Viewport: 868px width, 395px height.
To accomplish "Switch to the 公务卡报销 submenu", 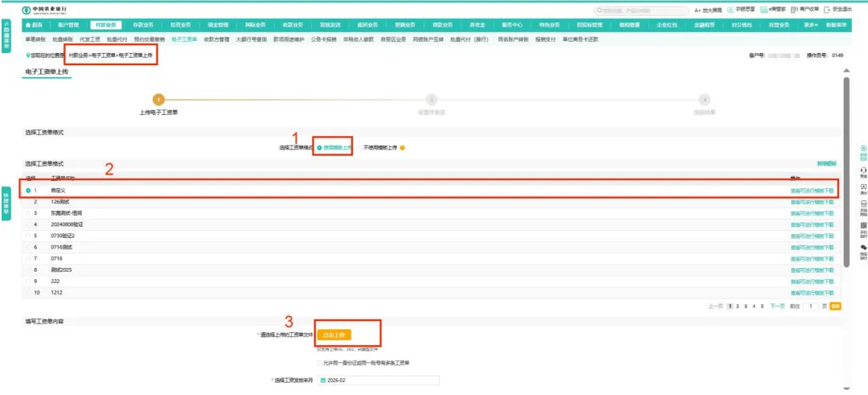I will point(324,39).
